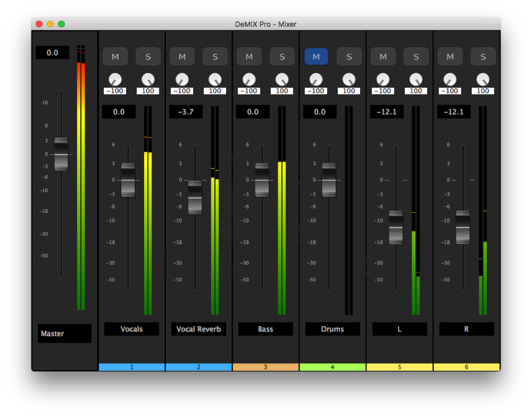Click the green zoom window button
The width and height of the screenshot is (532, 416).
61,24
